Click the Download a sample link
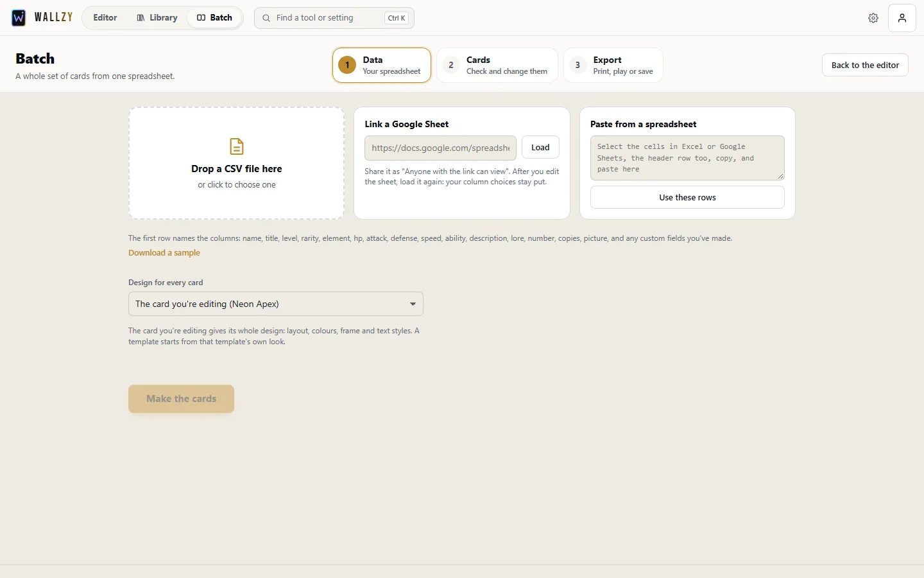The image size is (924, 578). [164, 253]
